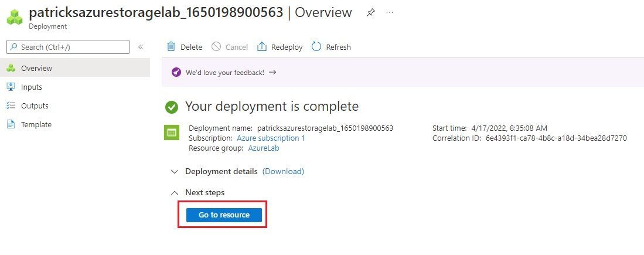This screenshot has height=255, width=644.
Task: Click the Refresh toolbar label
Action: [x=339, y=47]
